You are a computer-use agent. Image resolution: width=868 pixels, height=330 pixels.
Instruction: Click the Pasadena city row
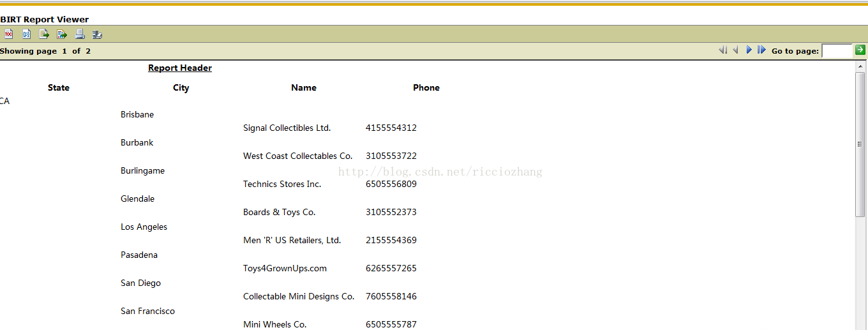pyautogui.click(x=139, y=255)
